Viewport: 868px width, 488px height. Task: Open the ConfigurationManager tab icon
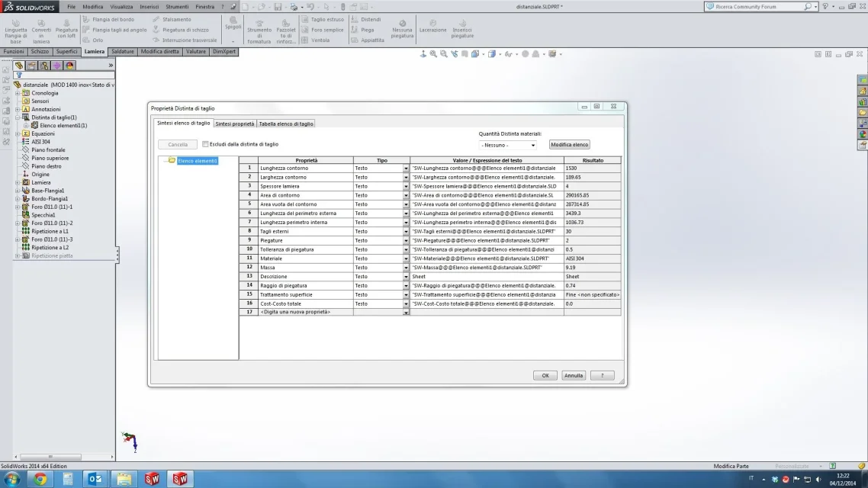(x=44, y=66)
